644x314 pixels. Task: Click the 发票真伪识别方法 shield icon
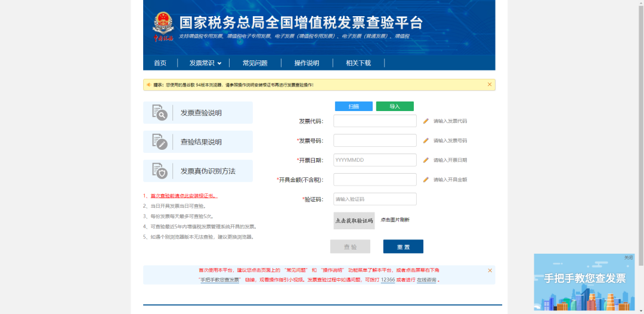(x=160, y=171)
